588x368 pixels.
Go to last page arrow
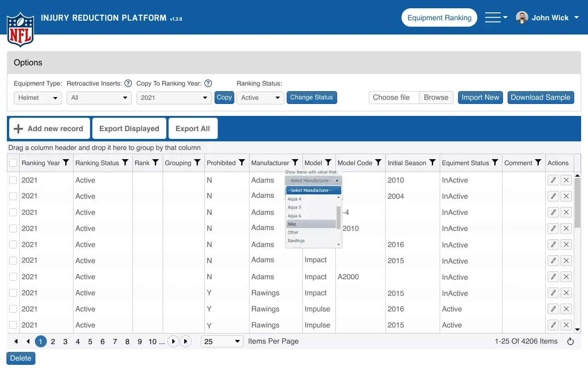pos(186,341)
